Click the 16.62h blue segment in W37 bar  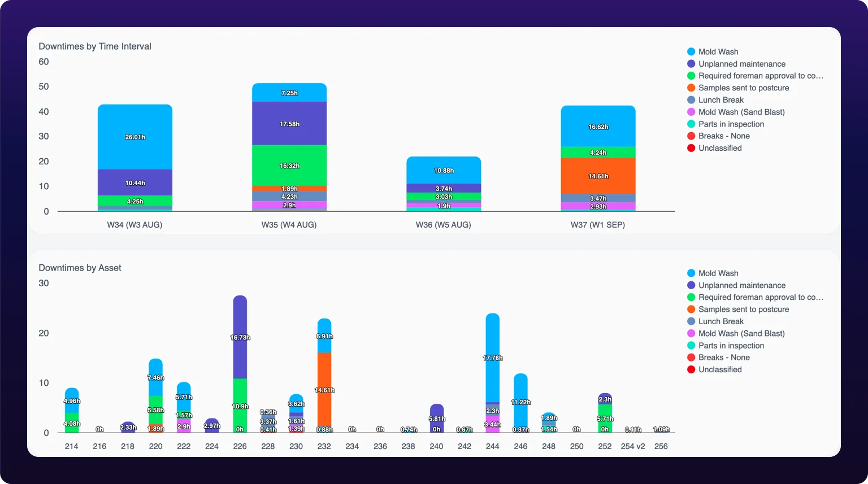(598, 126)
